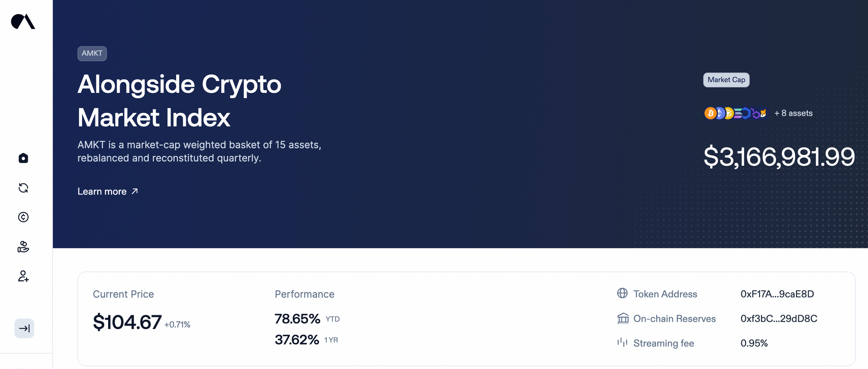Screen dimensions: 868x369
Task: Click the hand holding coins sidebar icon
Action: pyautogui.click(x=23, y=247)
